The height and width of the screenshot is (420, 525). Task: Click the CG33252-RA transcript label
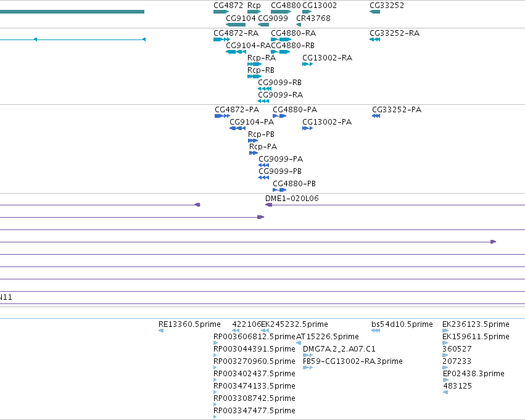[x=394, y=33]
